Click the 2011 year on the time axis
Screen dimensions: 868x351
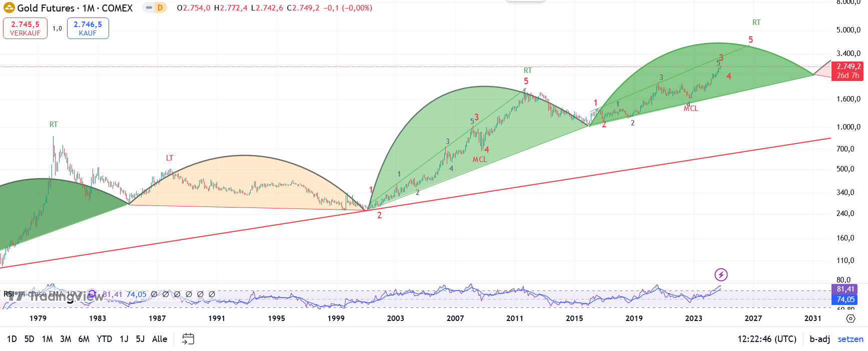pos(515,318)
